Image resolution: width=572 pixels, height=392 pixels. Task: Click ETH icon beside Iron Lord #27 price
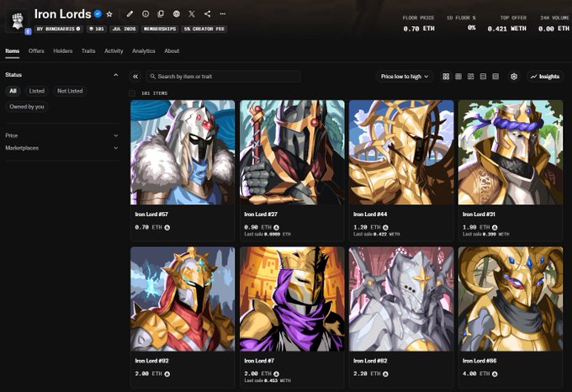coord(276,227)
